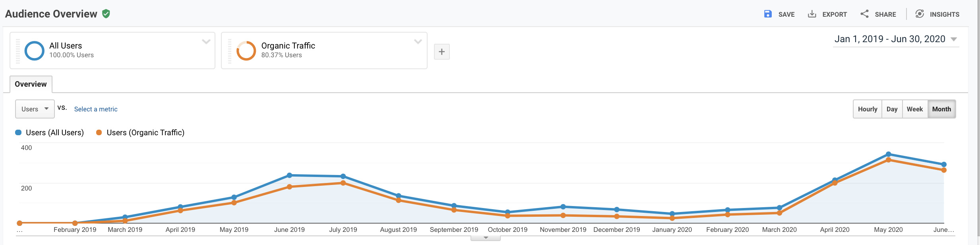Click the Select a metric link
980x245 pixels.
pyautogui.click(x=96, y=109)
